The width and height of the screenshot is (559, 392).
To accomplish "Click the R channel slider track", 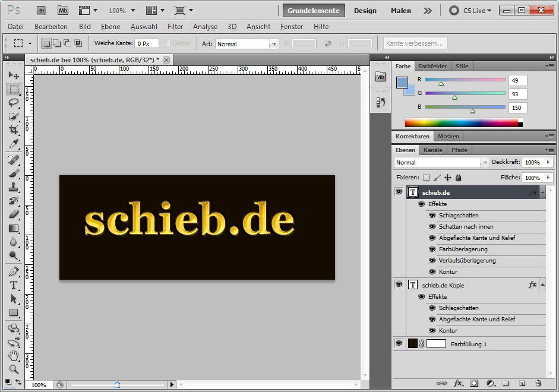I will pyautogui.click(x=465, y=80).
